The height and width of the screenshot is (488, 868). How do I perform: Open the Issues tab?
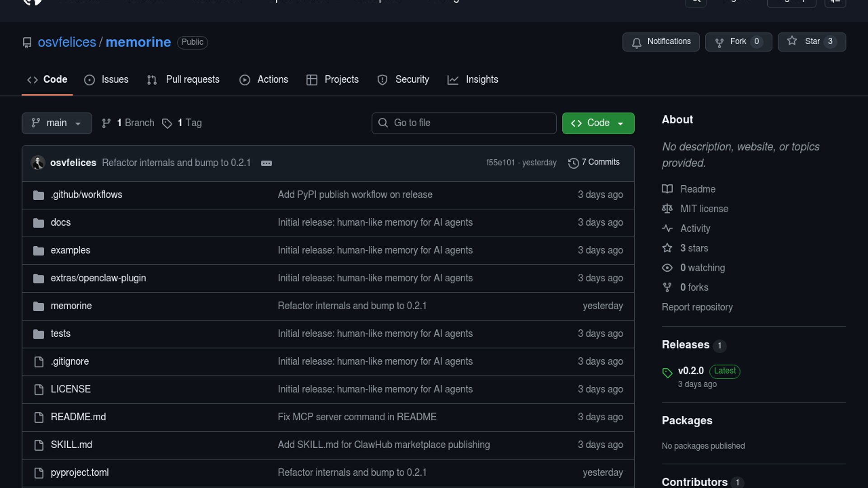click(107, 80)
